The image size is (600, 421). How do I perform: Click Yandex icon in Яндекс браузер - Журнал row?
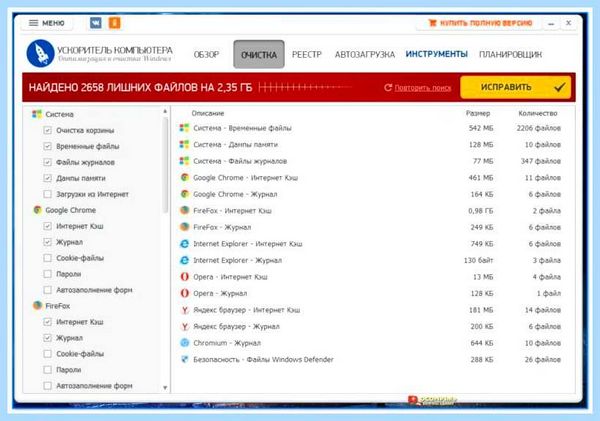click(x=184, y=326)
